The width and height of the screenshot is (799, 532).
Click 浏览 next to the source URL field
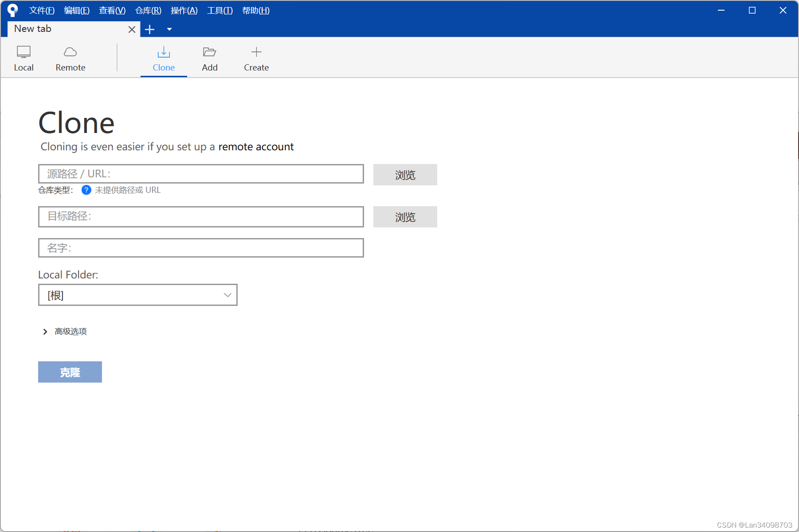(x=404, y=174)
